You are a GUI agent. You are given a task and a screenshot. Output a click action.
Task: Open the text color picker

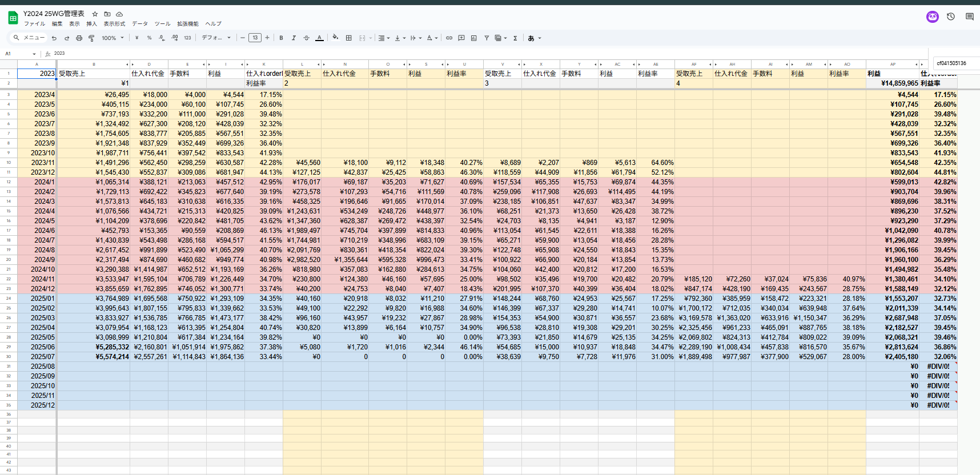(x=319, y=38)
